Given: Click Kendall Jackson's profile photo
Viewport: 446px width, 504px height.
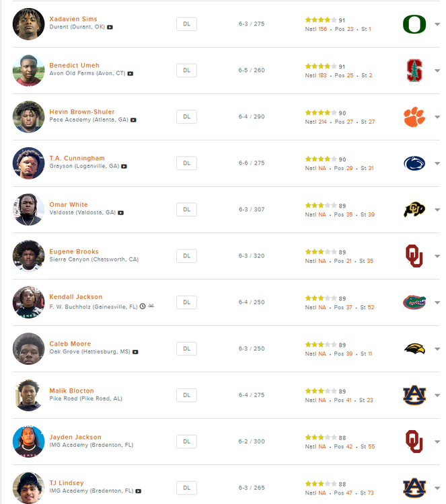Looking at the screenshot, I should click(x=28, y=302).
